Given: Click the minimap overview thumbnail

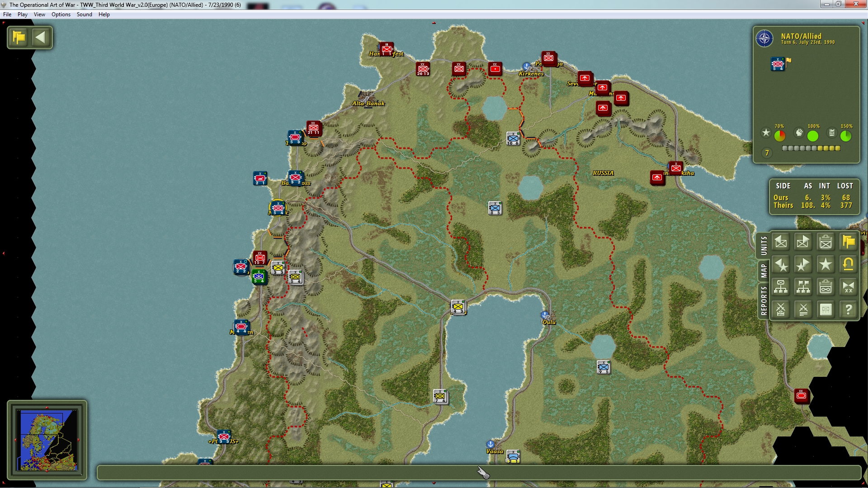Looking at the screenshot, I should coord(47,440).
